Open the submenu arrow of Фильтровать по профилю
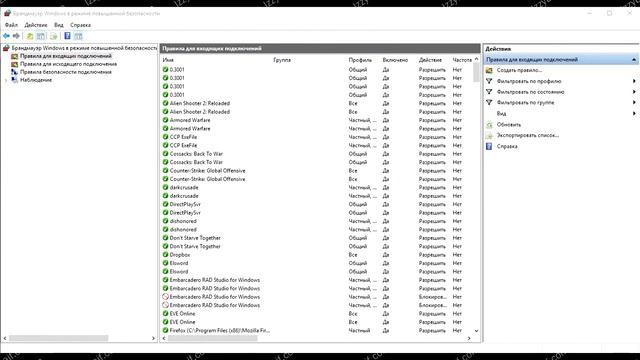Screen dimensions: 640x360 [634, 81]
